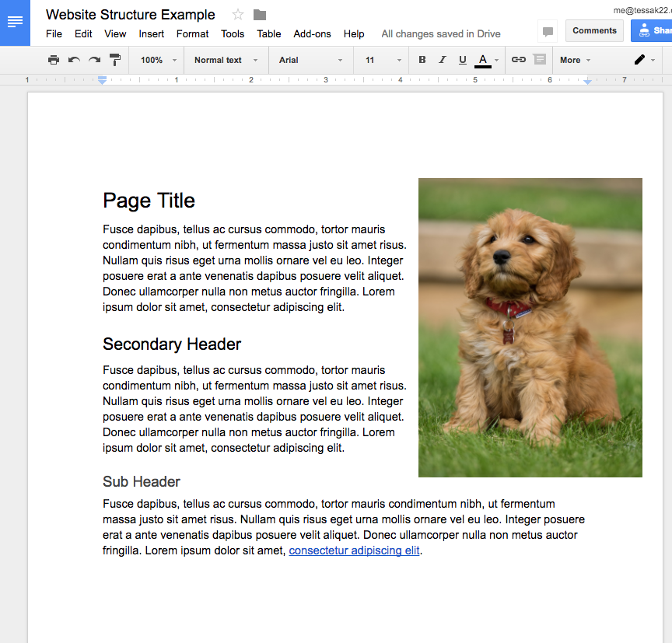Click the account email me@tessak22
The width and height of the screenshot is (672, 643).
642,10
